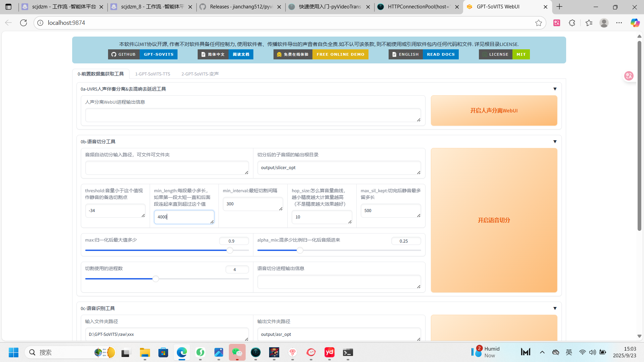This screenshot has height=362, width=644.
Task: Open tab actions menu icon
Action: [8, 7]
